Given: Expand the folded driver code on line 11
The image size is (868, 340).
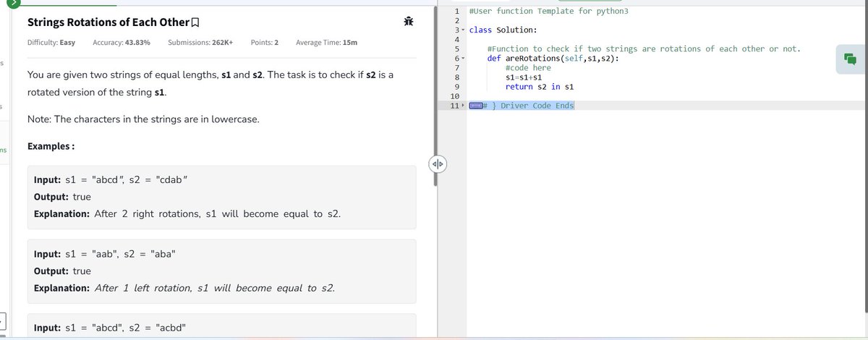Looking at the screenshot, I should pos(463,106).
